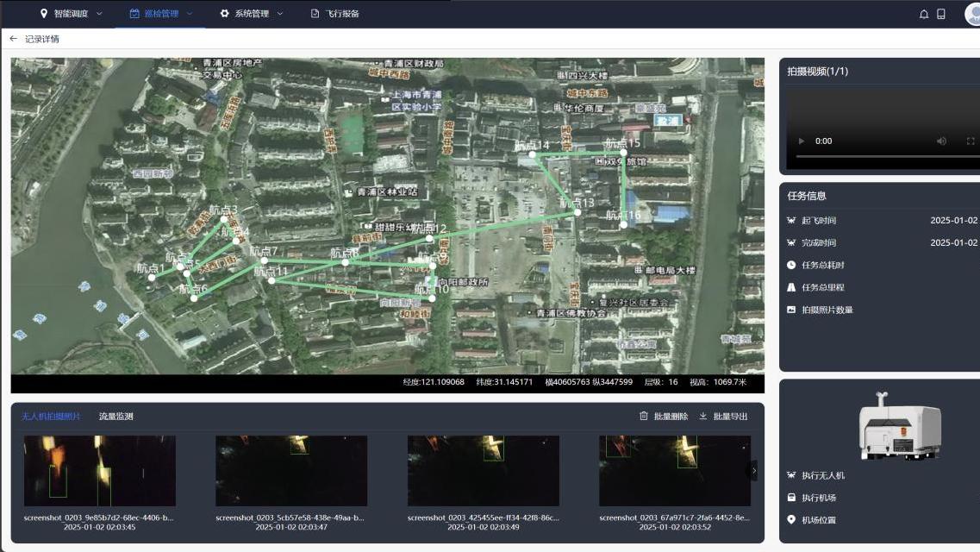This screenshot has height=552, width=980.
Task: Select the 无人机拍摄照片 tab
Action: click(51, 417)
